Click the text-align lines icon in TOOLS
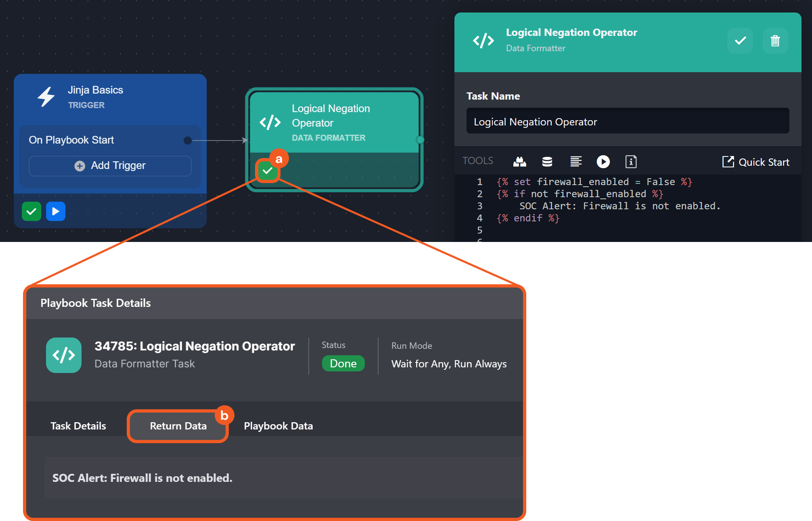812x521 pixels. (576, 162)
